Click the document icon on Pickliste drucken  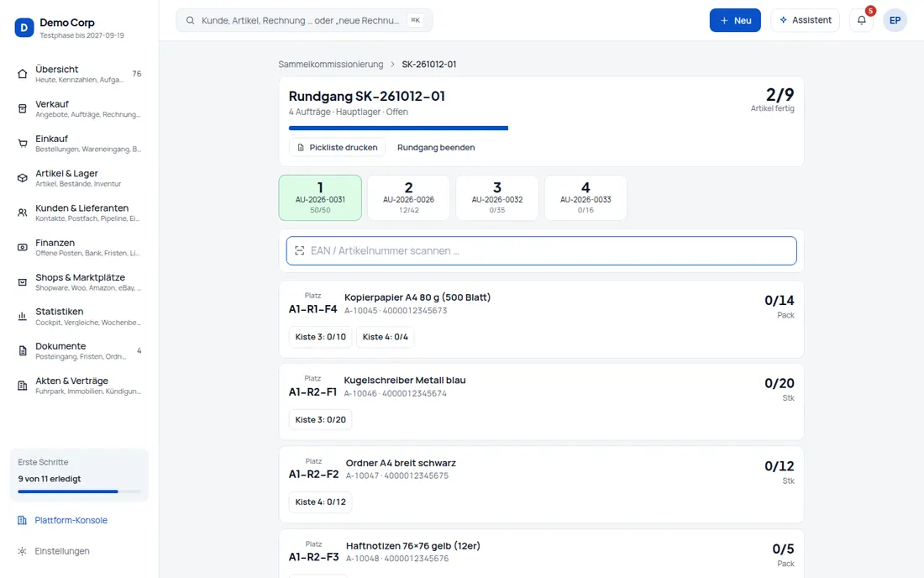click(x=301, y=147)
